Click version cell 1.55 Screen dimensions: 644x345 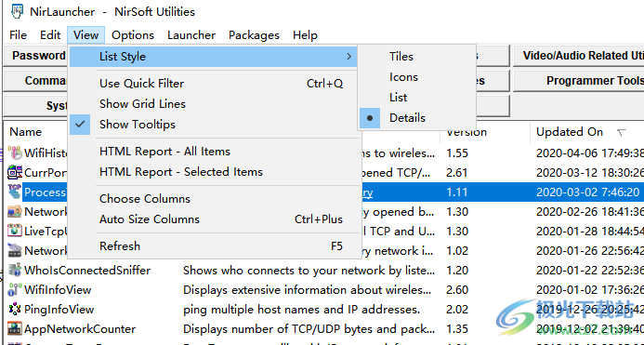coord(457,153)
